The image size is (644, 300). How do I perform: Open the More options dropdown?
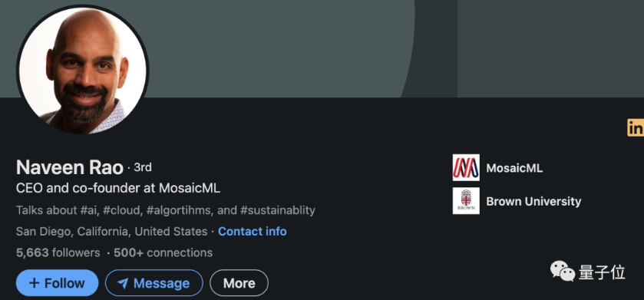[239, 283]
